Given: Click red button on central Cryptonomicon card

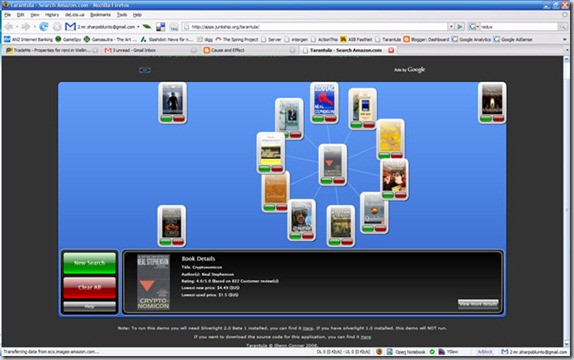Looking at the screenshot, I should click(339, 181).
